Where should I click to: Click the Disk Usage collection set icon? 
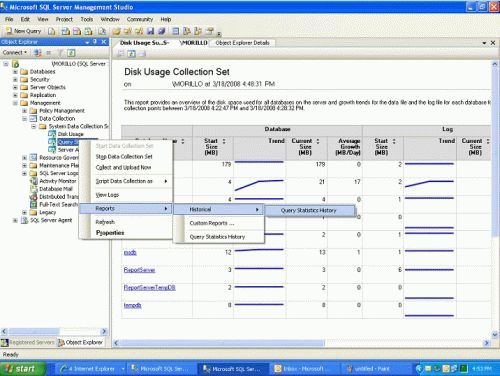pos(52,134)
